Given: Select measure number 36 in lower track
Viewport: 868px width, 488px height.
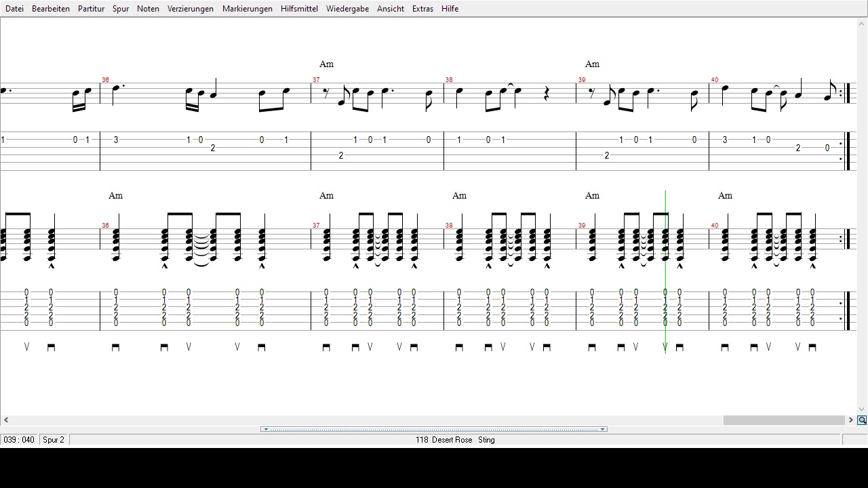Looking at the screenshot, I should tap(105, 226).
